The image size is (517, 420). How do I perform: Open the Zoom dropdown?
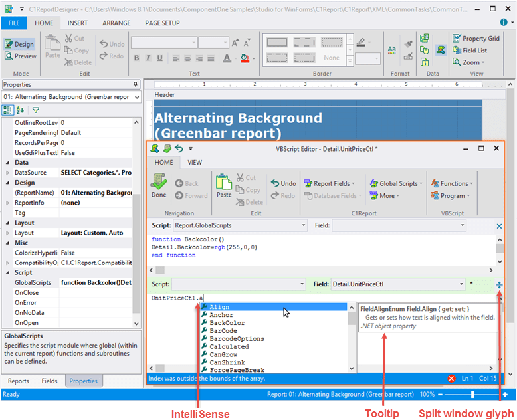tap(468, 62)
